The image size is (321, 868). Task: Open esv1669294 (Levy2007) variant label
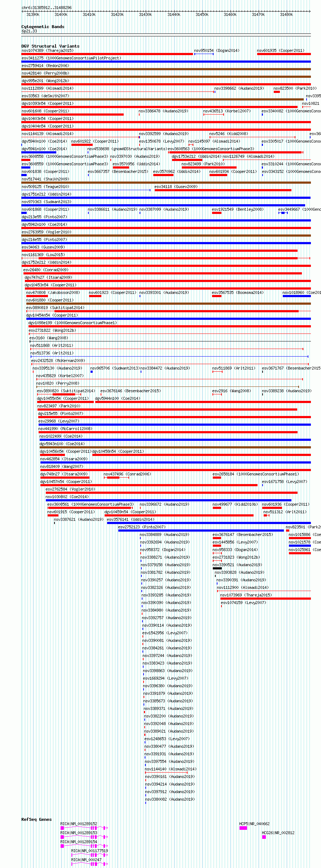[x=166, y=678]
